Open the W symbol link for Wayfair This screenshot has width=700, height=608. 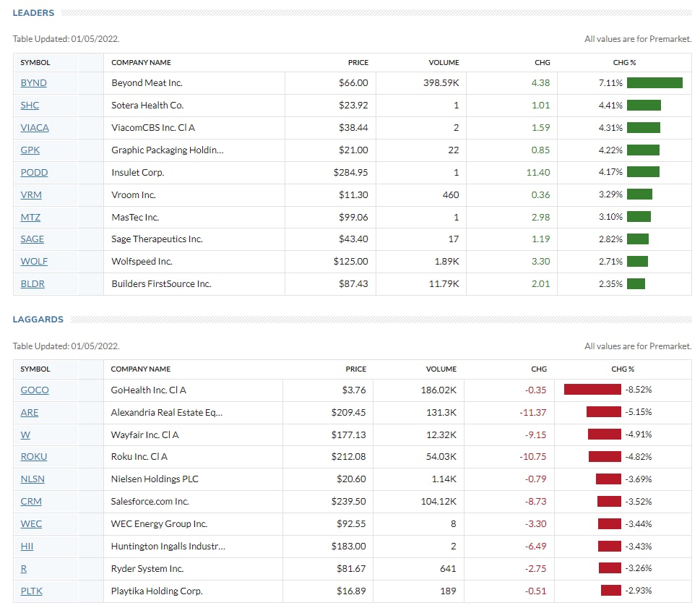(x=25, y=434)
